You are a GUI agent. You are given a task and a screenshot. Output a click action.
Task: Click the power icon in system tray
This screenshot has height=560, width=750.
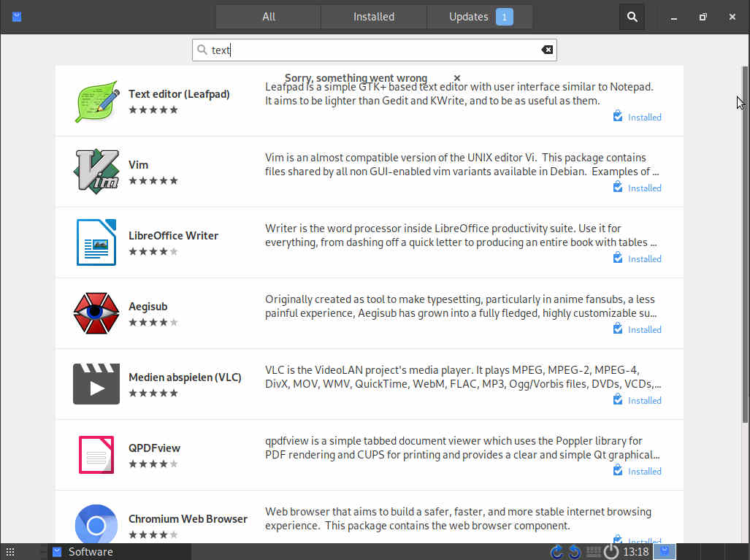(611, 552)
